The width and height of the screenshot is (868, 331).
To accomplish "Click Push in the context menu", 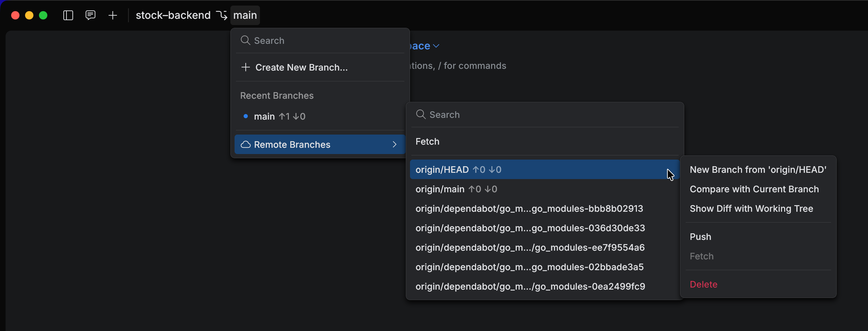I will (x=700, y=237).
